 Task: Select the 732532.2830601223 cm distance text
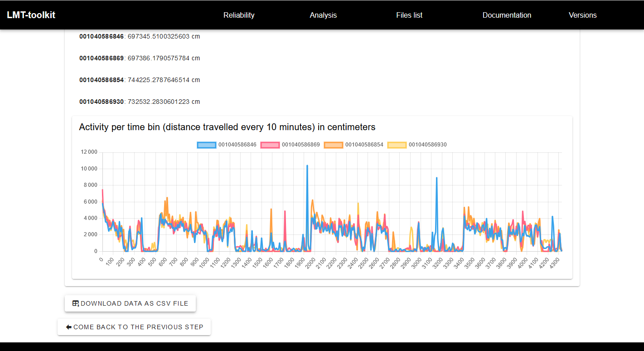point(164,102)
